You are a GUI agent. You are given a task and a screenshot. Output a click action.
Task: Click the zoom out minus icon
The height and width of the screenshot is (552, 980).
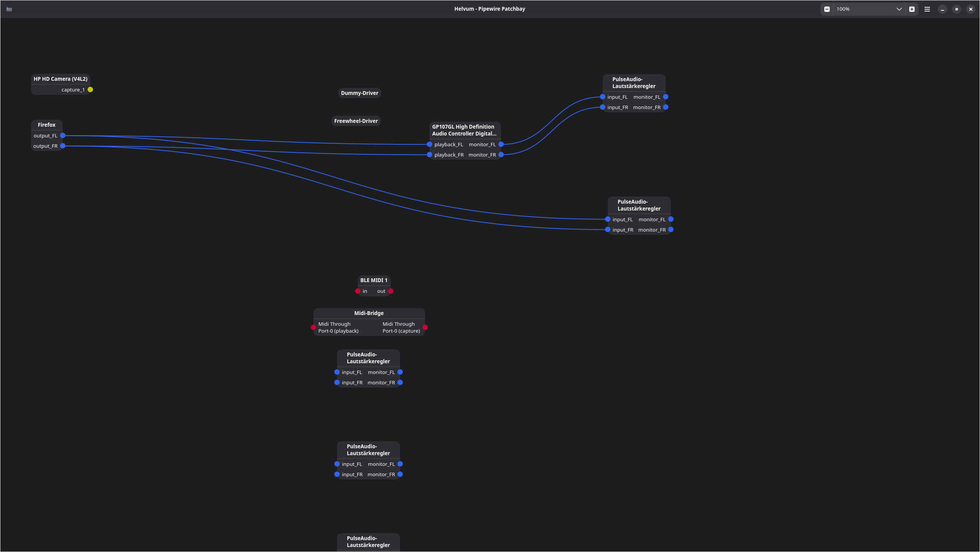[827, 9]
